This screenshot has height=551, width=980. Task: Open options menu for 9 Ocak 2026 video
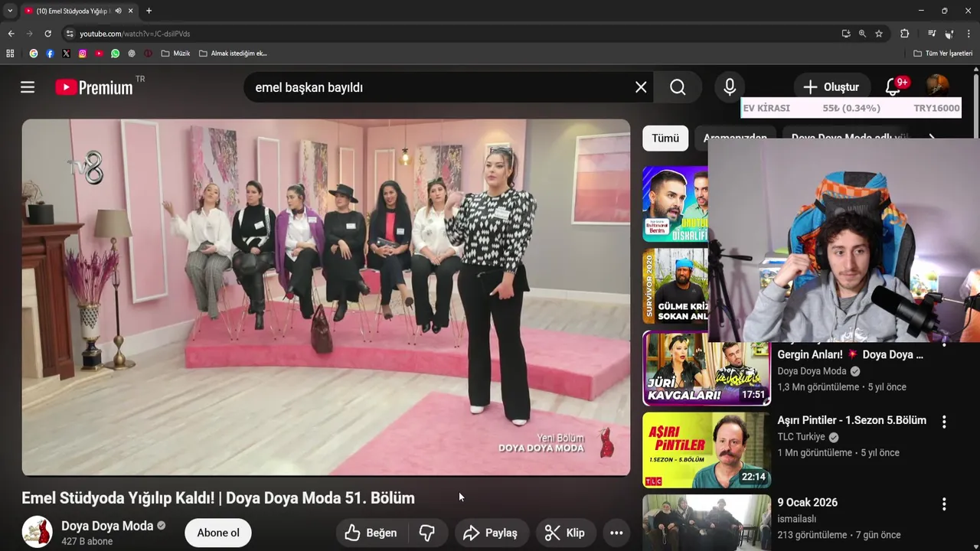pos(944,504)
